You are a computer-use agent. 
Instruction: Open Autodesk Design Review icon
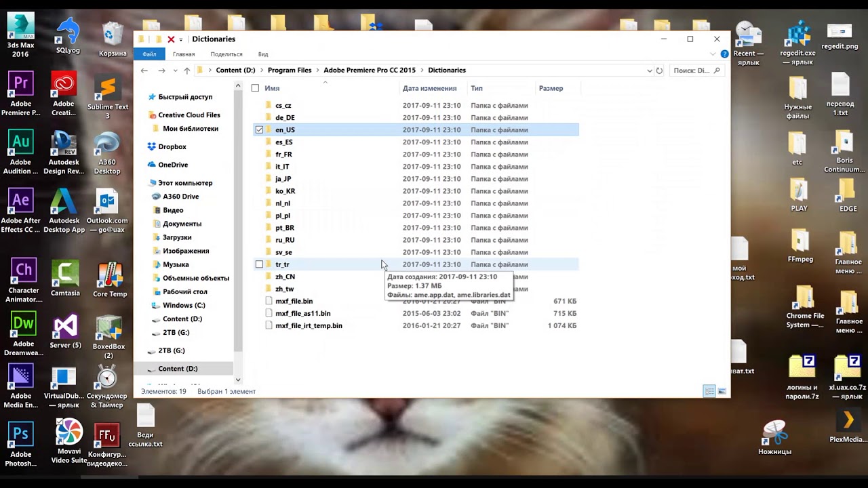point(64,152)
